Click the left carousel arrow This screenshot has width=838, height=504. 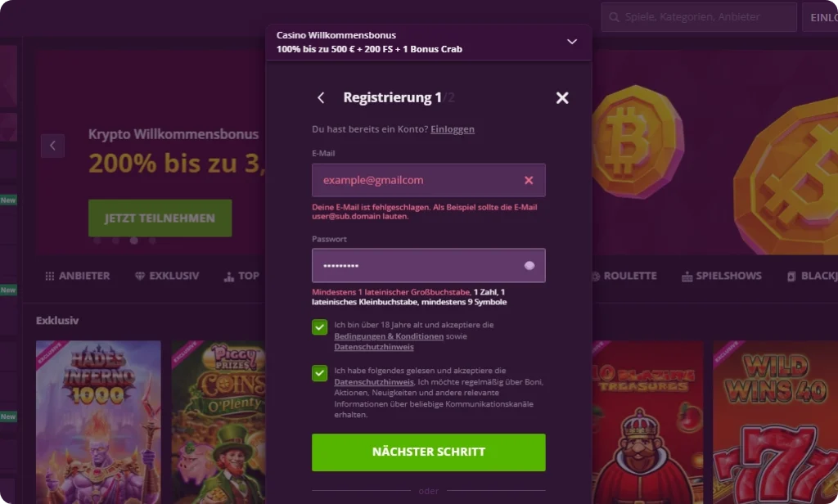point(52,146)
